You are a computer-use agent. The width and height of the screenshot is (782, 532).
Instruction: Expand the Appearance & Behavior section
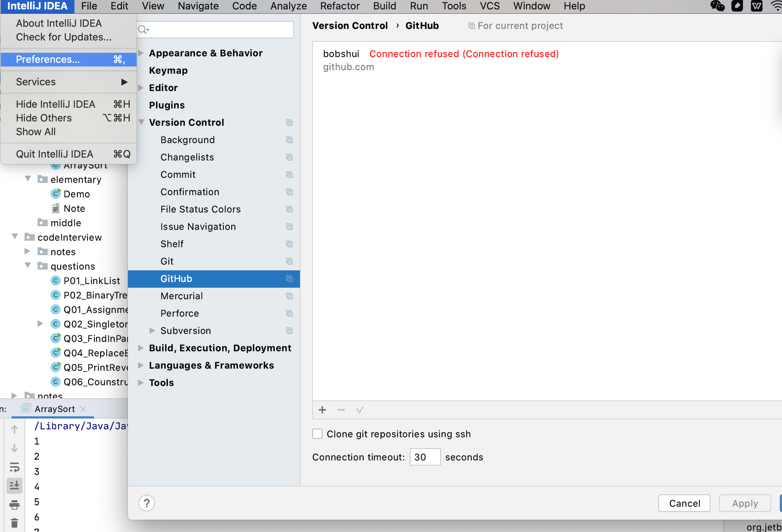(141, 53)
